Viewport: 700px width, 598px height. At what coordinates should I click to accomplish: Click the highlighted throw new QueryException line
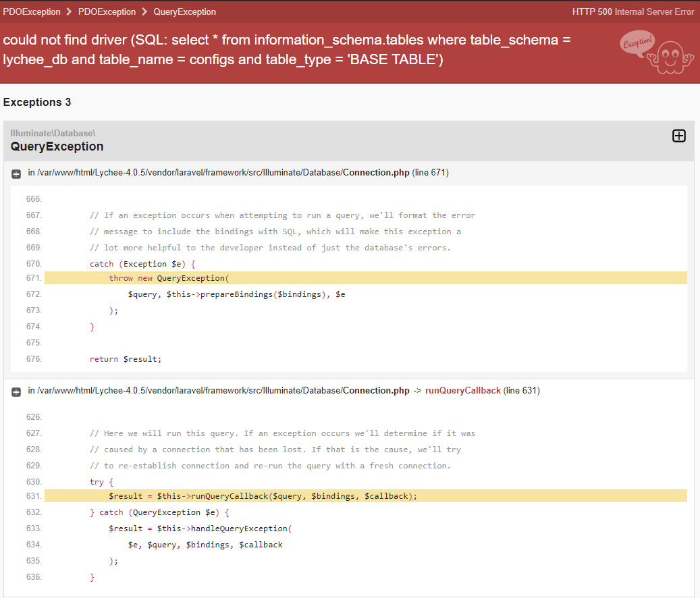pyautogui.click(x=169, y=277)
